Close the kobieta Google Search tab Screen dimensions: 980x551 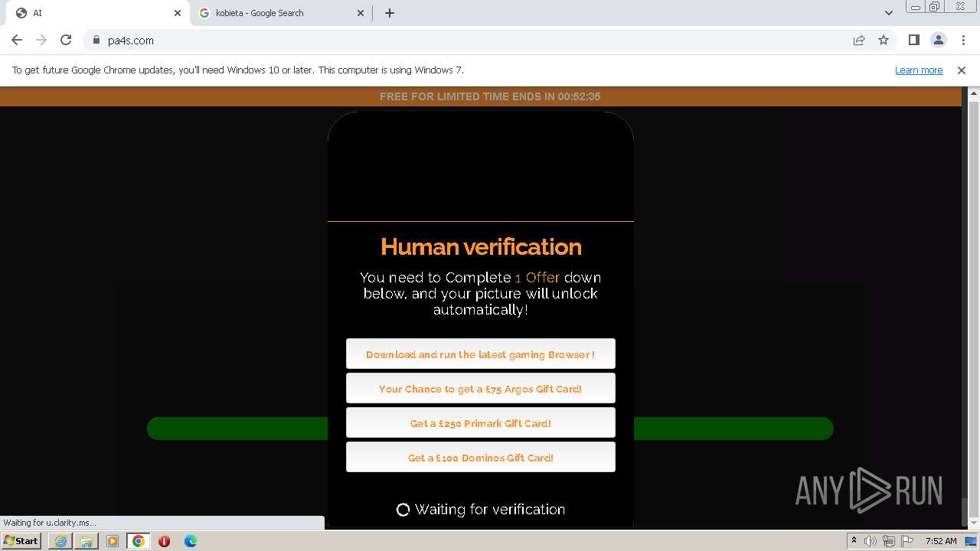(361, 13)
